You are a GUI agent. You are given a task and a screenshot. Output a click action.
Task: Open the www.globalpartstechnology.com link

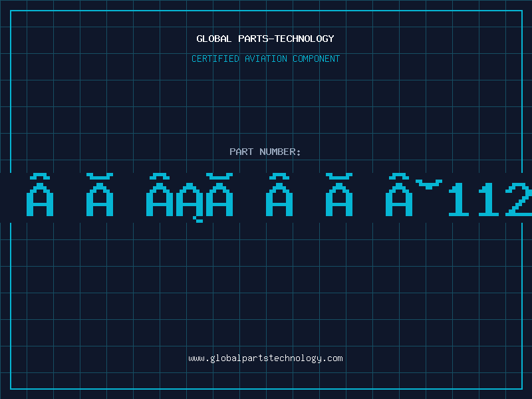[265, 358]
